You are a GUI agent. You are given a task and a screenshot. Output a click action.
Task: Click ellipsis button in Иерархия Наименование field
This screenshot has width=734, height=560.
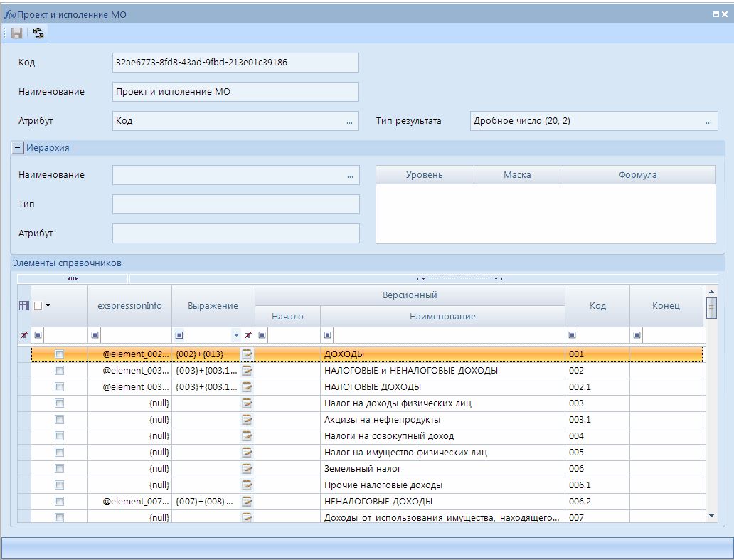pos(349,176)
